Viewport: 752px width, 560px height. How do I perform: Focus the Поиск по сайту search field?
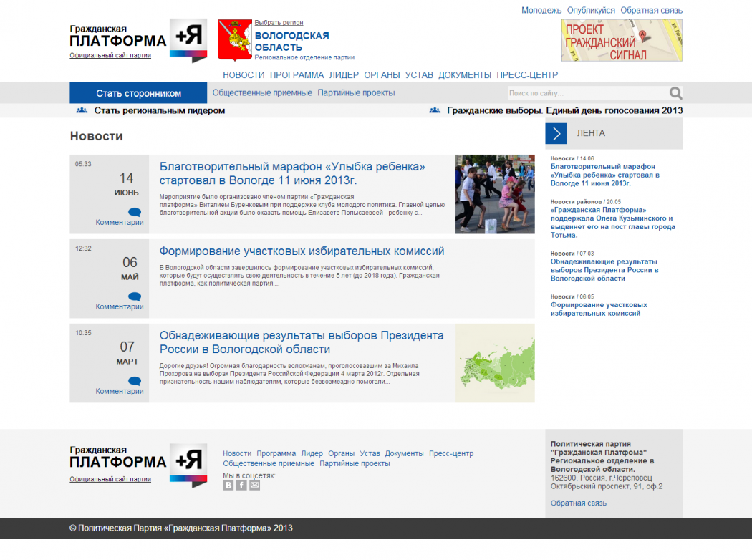tap(587, 93)
